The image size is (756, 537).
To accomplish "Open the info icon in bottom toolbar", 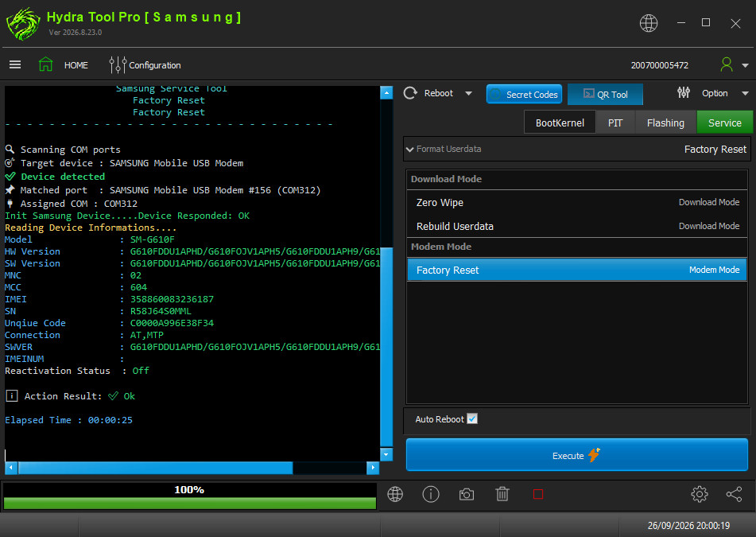I will click(431, 494).
